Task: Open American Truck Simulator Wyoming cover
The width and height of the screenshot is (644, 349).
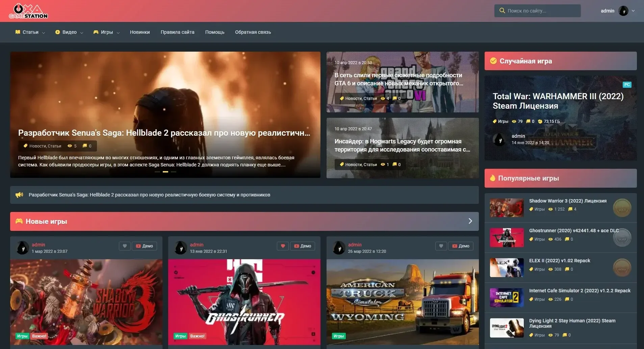Action: coord(403,302)
